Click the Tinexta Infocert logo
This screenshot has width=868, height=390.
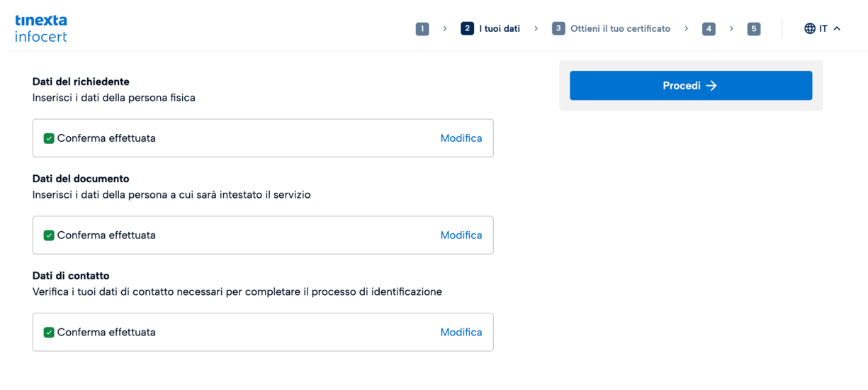(41, 28)
